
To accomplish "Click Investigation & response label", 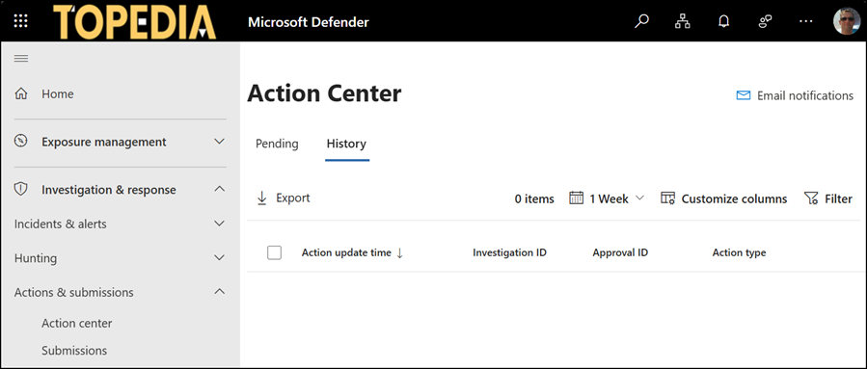I will pyautogui.click(x=109, y=190).
